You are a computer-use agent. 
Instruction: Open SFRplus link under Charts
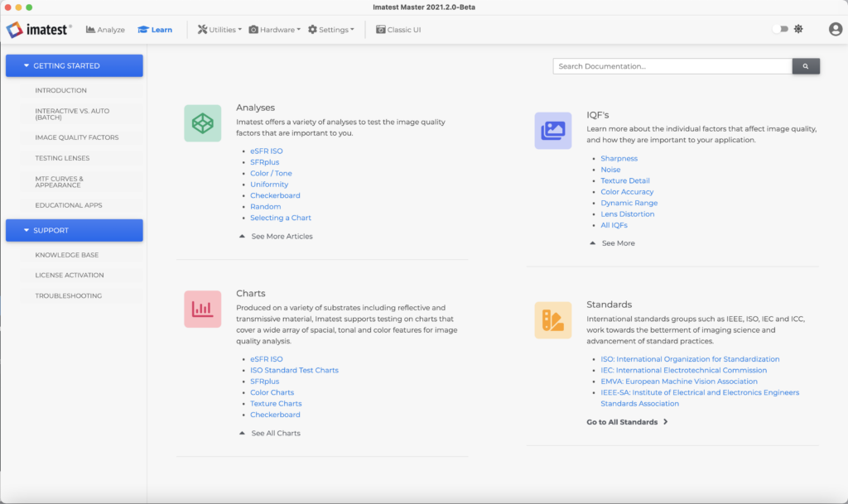pyautogui.click(x=264, y=382)
